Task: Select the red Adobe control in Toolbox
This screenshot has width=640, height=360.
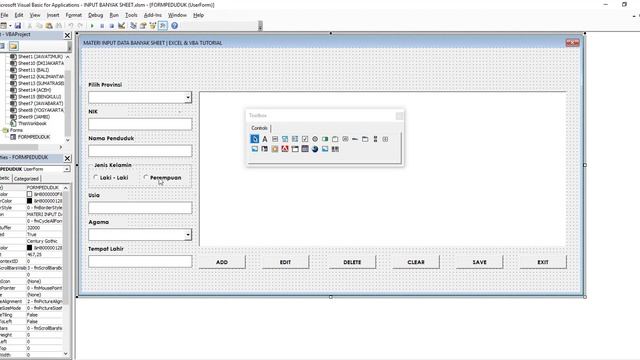Action: point(285,149)
